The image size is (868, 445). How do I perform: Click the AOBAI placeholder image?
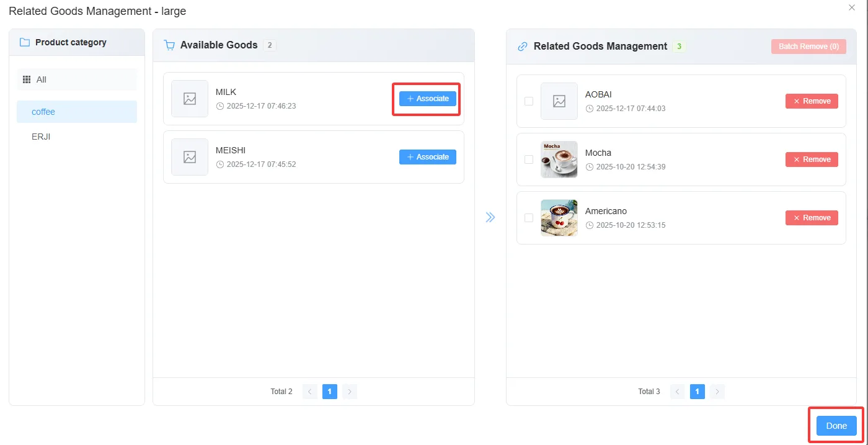pos(559,101)
